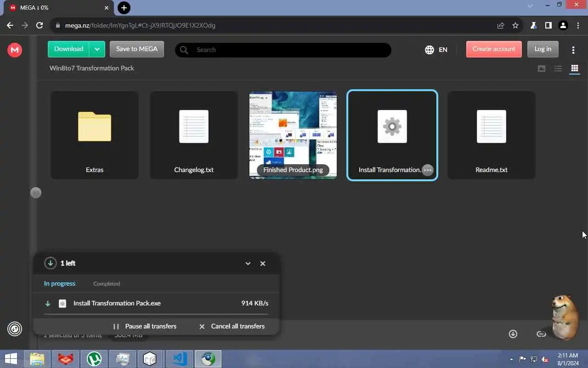Click the Win8to7 Transformation Pack breadcrumb

click(92, 68)
